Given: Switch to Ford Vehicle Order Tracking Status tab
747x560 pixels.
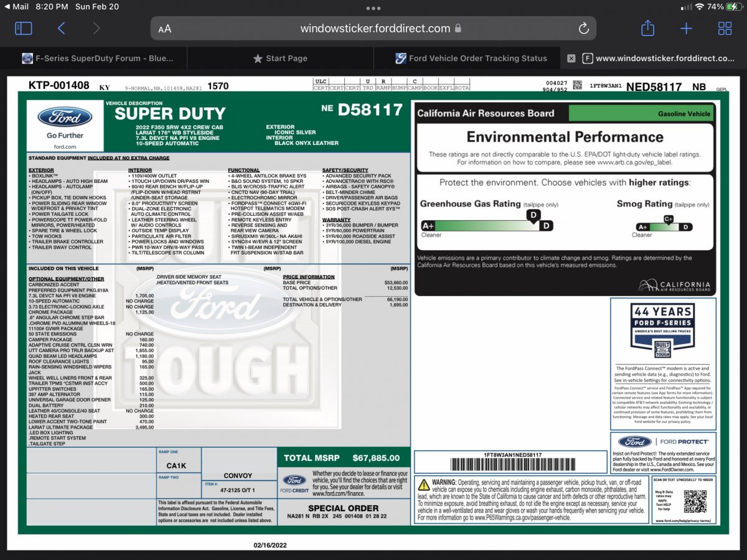Looking at the screenshot, I should (467, 58).
